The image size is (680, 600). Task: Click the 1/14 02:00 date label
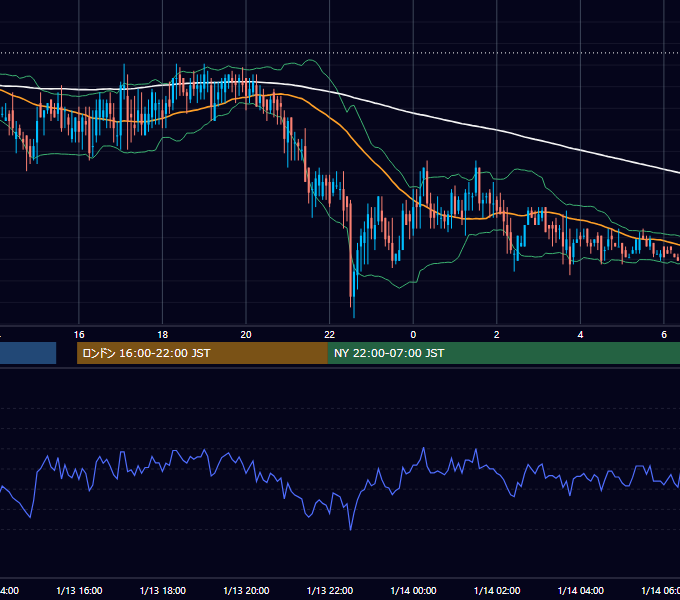point(497,590)
